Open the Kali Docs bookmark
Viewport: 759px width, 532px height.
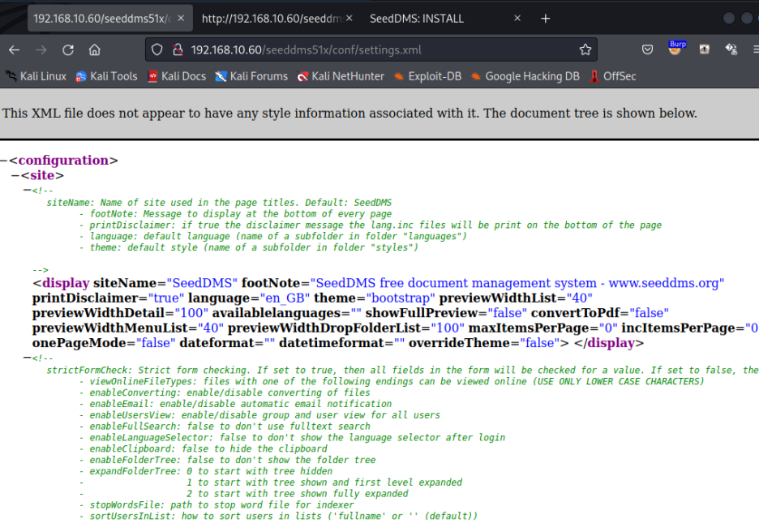pos(177,76)
